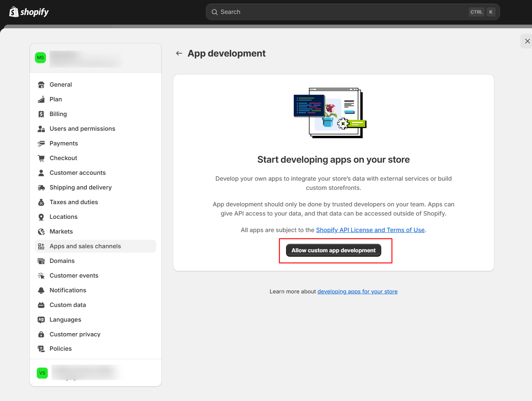Click the Customer accounts person icon
The image size is (532, 401).
pos(41,173)
